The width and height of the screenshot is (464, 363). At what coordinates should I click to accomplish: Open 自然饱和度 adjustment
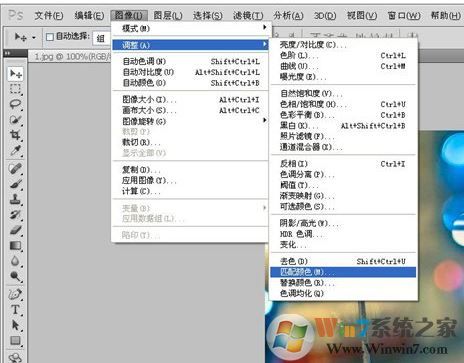[343, 93]
